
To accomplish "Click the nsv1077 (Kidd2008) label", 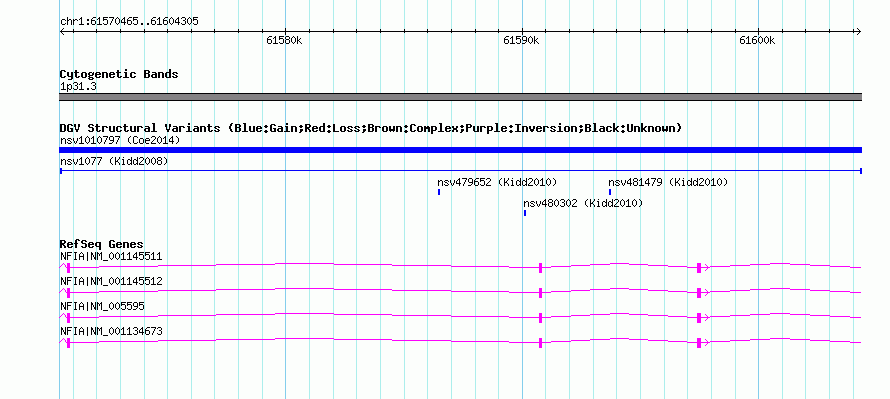I will (114, 162).
